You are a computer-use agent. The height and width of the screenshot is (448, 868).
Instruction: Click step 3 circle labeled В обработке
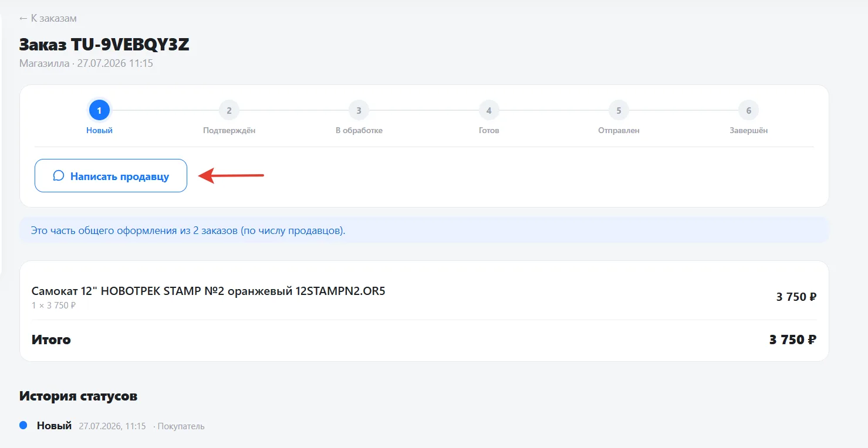coord(359,110)
